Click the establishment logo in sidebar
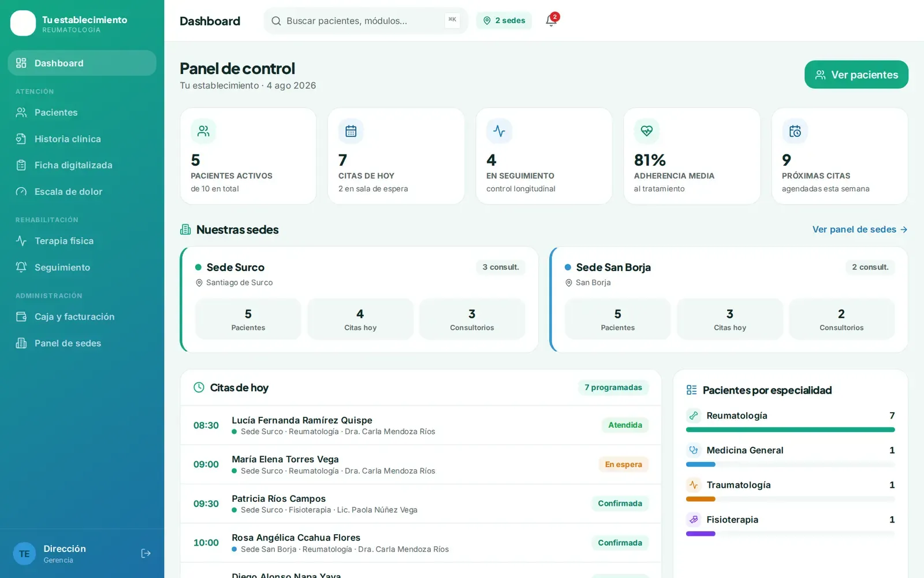The height and width of the screenshot is (578, 924). [23, 23]
